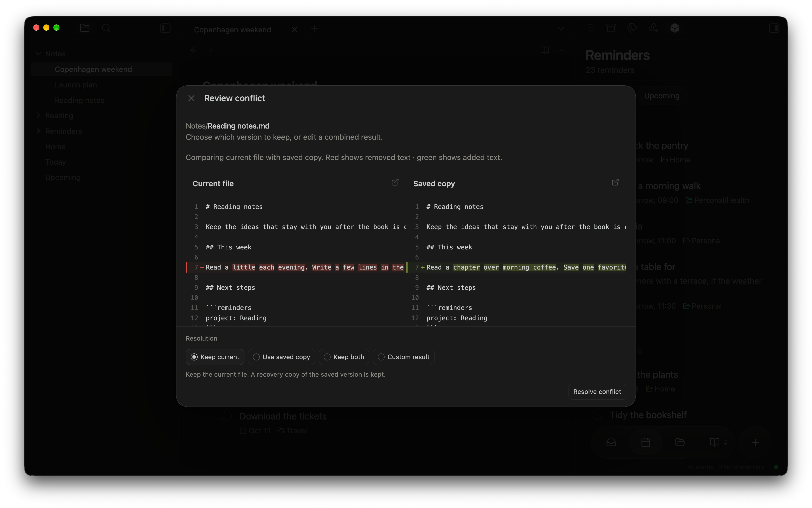812x508 pixels.
Task: Open the tags icon in right toolbar
Action: 632,28
